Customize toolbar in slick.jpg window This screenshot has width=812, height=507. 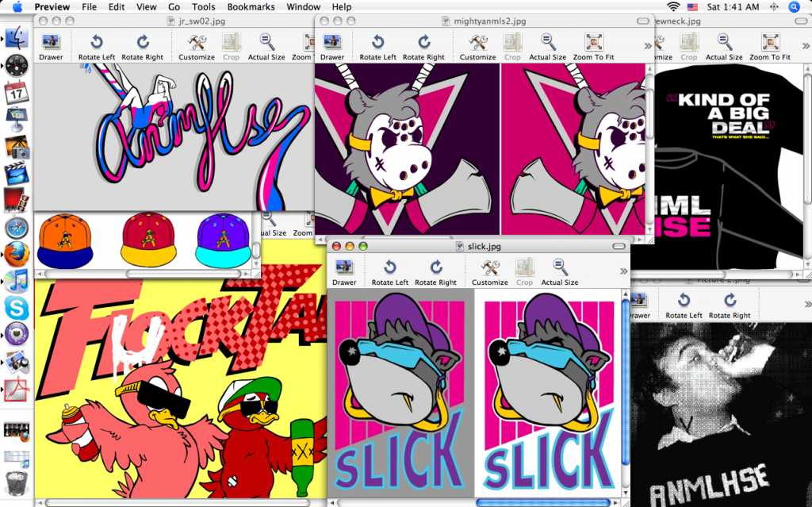tap(489, 273)
